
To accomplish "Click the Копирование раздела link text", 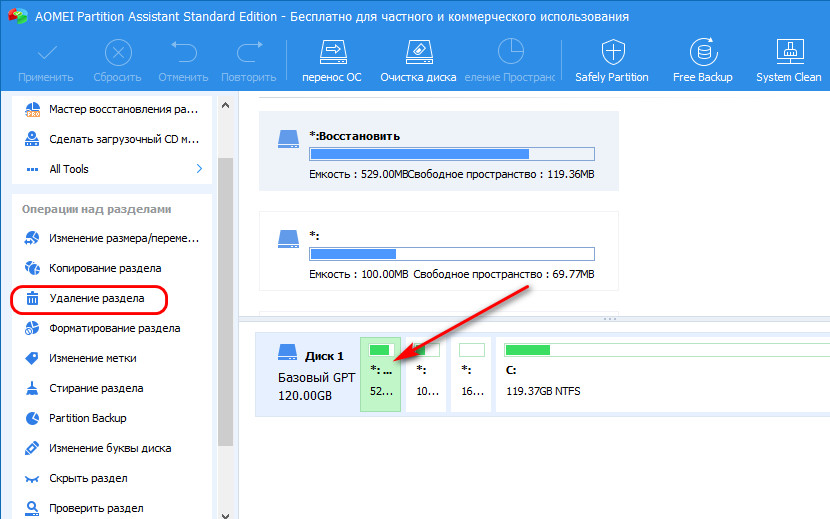I will (x=105, y=269).
